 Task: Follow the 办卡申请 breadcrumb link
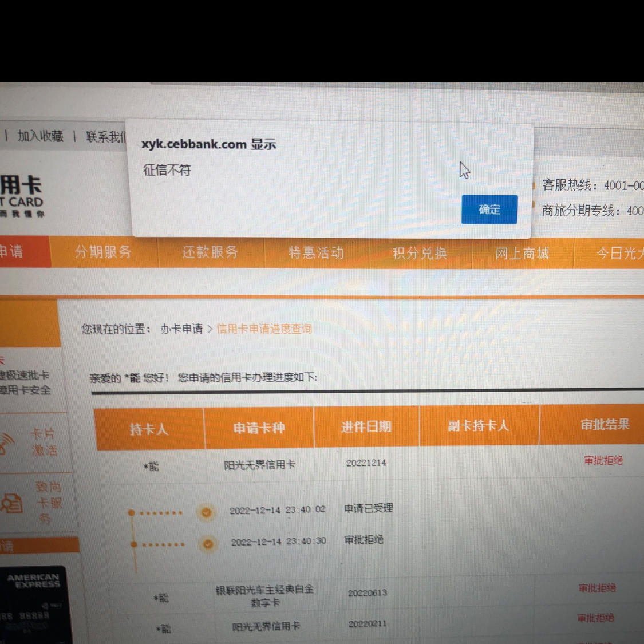(181, 329)
